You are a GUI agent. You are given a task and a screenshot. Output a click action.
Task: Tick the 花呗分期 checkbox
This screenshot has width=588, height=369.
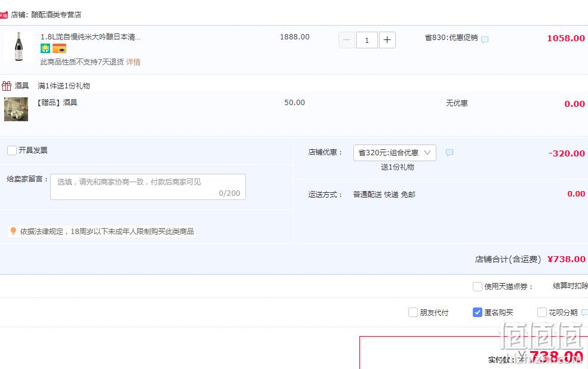click(542, 312)
